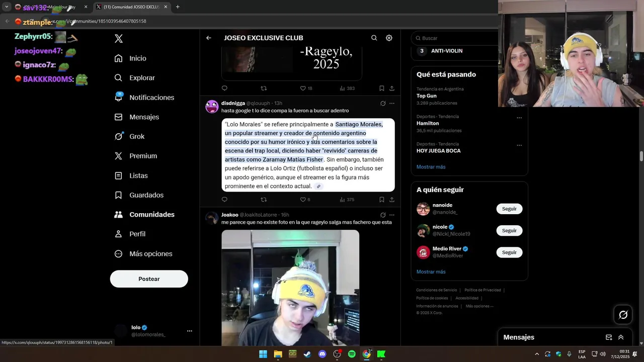Viewport: 644px width, 362px height.
Task: Open Discord from the taskbar
Action: (x=323, y=354)
